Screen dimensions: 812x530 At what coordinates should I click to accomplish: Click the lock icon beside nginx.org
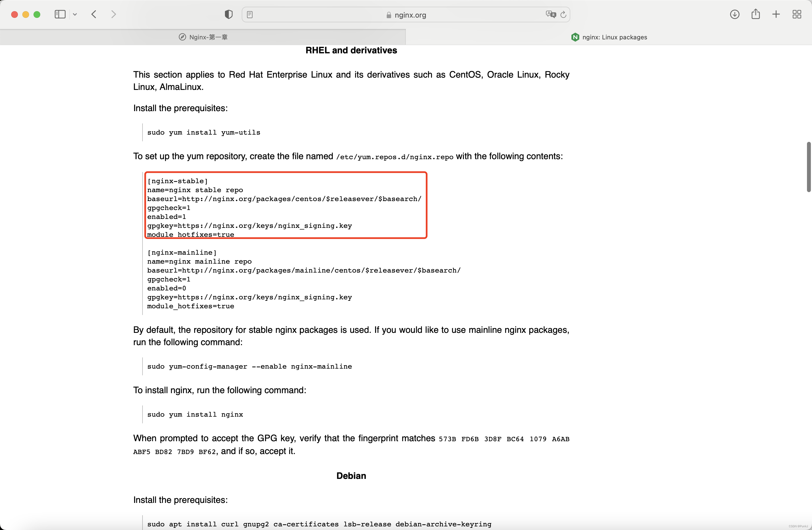click(x=389, y=15)
